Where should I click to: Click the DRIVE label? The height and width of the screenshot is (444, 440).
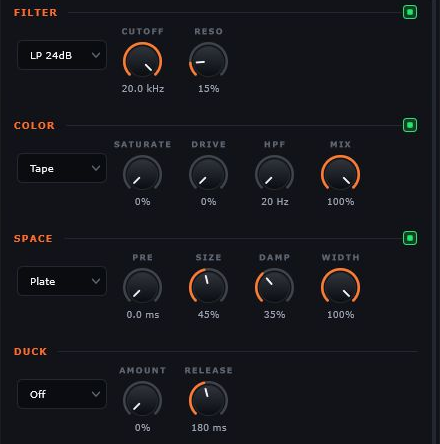pos(209,144)
